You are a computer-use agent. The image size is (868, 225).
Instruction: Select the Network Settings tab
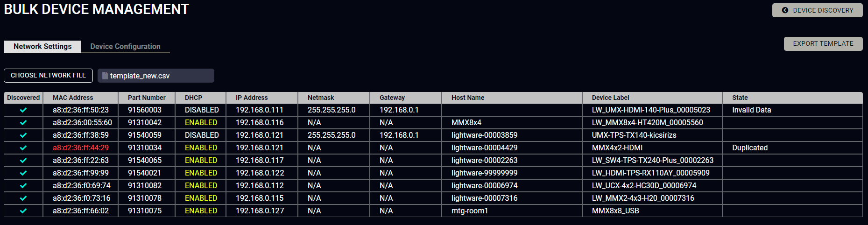(42, 47)
